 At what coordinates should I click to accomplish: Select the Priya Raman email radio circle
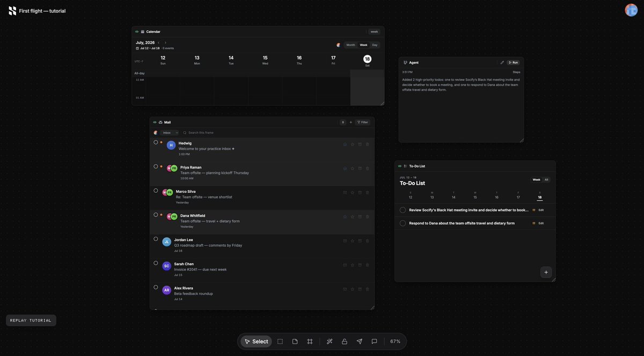pyautogui.click(x=156, y=166)
